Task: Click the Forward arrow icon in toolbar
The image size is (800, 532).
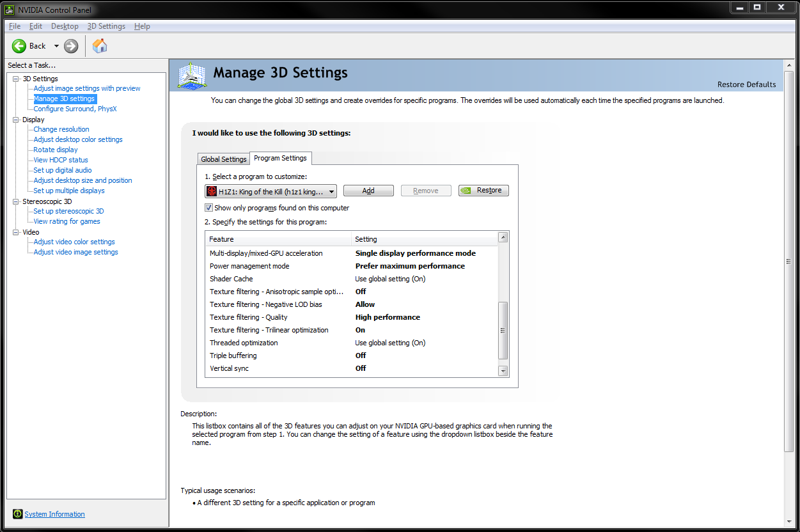Action: pos(71,45)
